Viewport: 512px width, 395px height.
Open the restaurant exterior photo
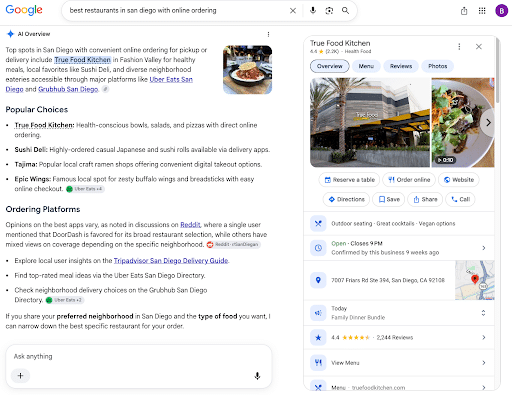370,122
